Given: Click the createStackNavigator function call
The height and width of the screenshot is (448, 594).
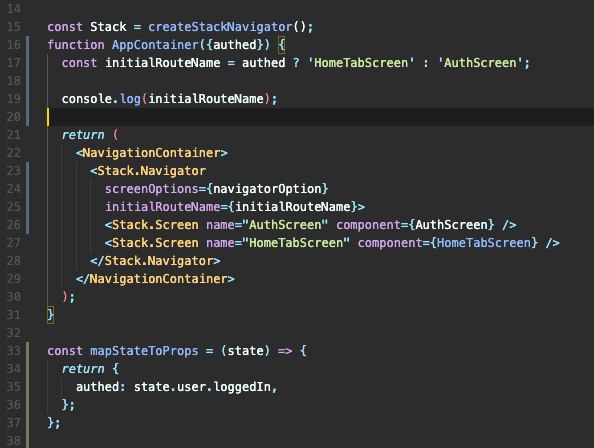Looking at the screenshot, I should (x=220, y=27).
